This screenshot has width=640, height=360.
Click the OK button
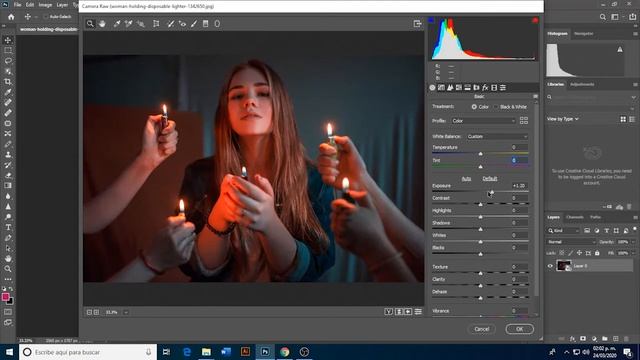click(519, 329)
